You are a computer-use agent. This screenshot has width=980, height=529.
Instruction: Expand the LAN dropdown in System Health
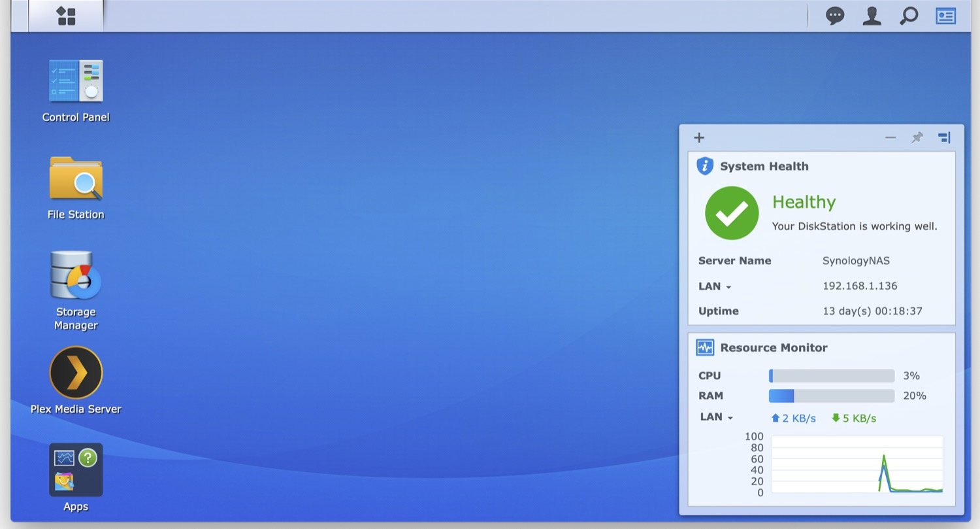tap(715, 286)
